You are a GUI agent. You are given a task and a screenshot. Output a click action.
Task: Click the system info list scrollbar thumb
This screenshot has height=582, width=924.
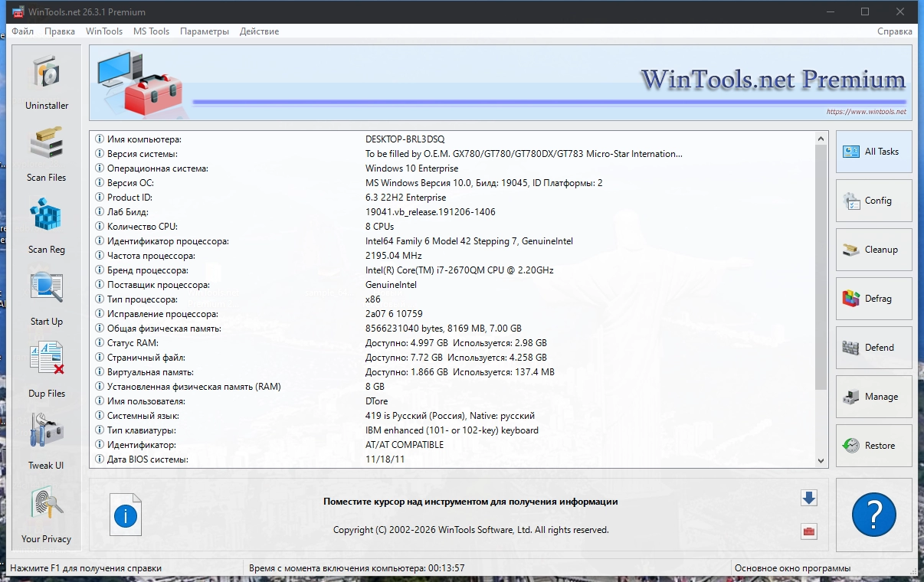click(x=821, y=267)
